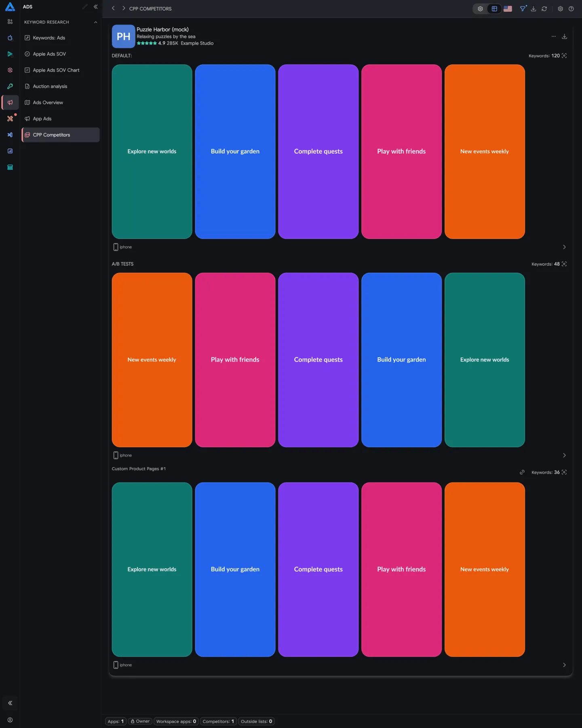Select the megaphone Ads section in the left rail
Screen dimensions: 582x728
pos(10,102)
